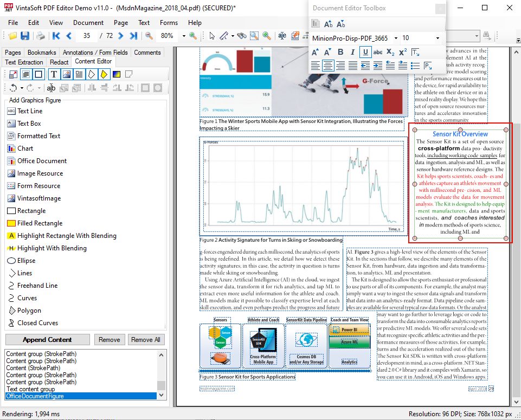Toggle the gradient shading figure filter
The image size is (521, 420).
[117, 74]
